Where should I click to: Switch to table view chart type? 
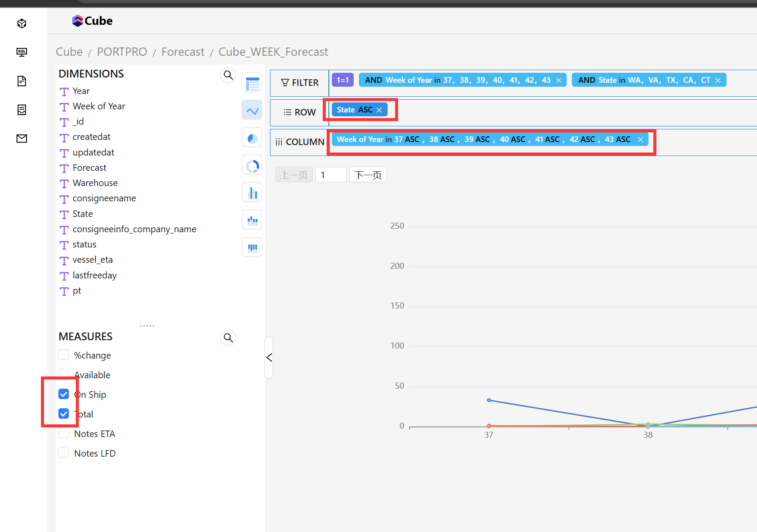[252, 83]
